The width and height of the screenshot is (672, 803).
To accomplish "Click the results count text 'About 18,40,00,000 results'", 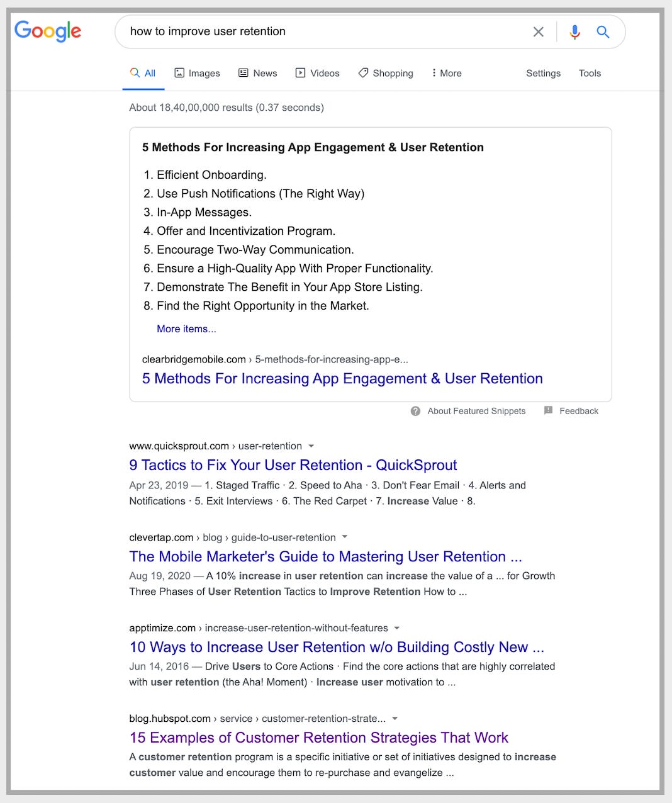I will (191, 108).
